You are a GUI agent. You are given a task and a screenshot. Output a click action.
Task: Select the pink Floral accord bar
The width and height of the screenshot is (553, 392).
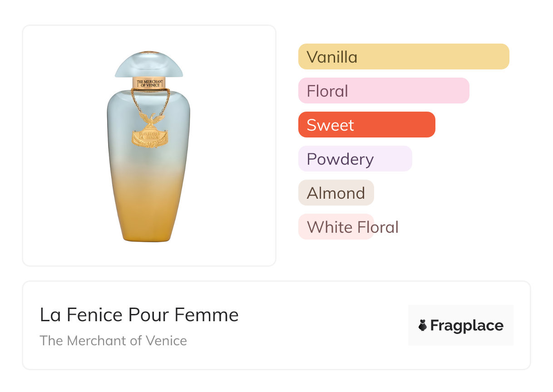384,91
